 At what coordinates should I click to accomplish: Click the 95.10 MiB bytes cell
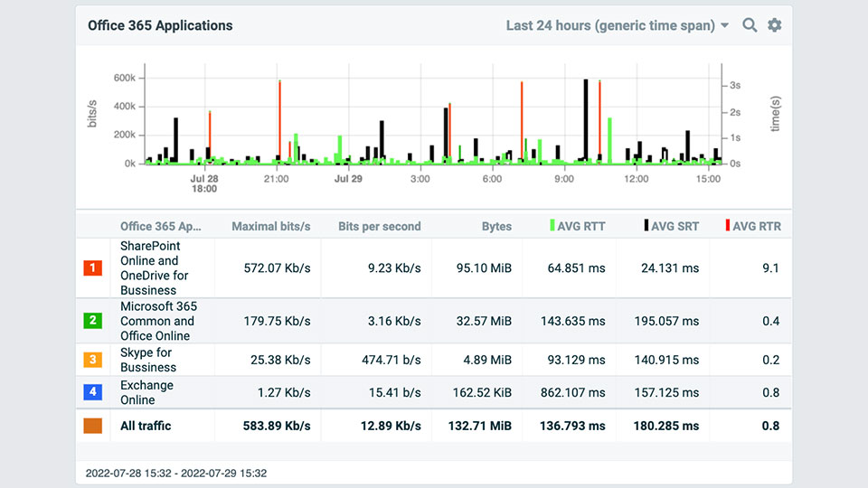(x=484, y=267)
